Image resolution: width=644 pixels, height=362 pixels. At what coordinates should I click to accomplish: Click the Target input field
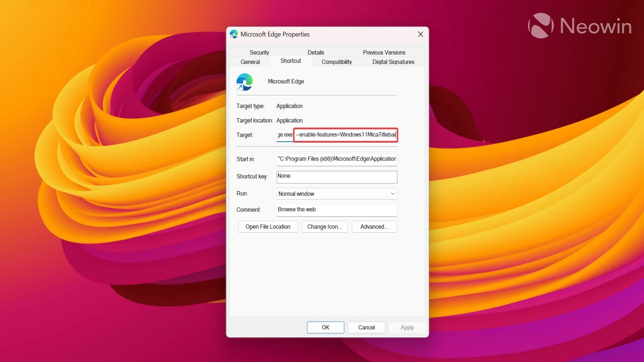337,135
